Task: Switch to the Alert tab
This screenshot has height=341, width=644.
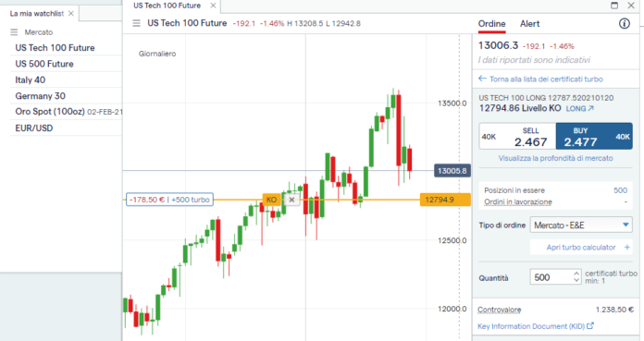Action: tap(530, 24)
